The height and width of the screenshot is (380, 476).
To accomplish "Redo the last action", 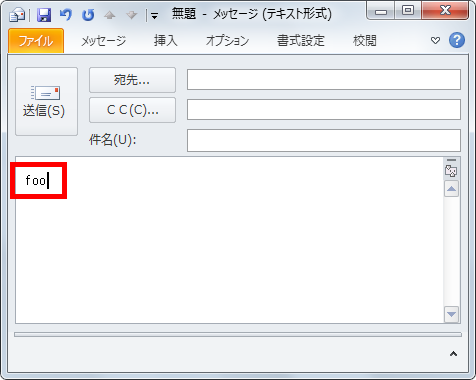I will (88, 15).
